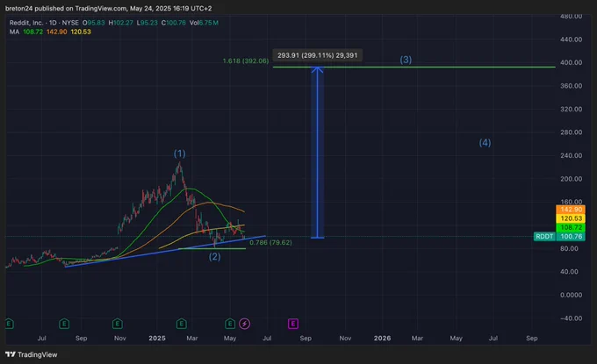Click the 320.00 price axis label
Image resolution: width=597 pixels, height=364 pixels.
coord(572,109)
